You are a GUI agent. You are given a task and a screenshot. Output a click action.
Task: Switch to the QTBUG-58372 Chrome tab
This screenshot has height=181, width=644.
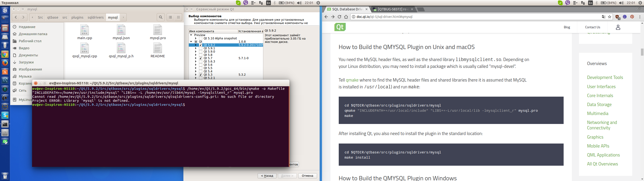click(x=393, y=9)
